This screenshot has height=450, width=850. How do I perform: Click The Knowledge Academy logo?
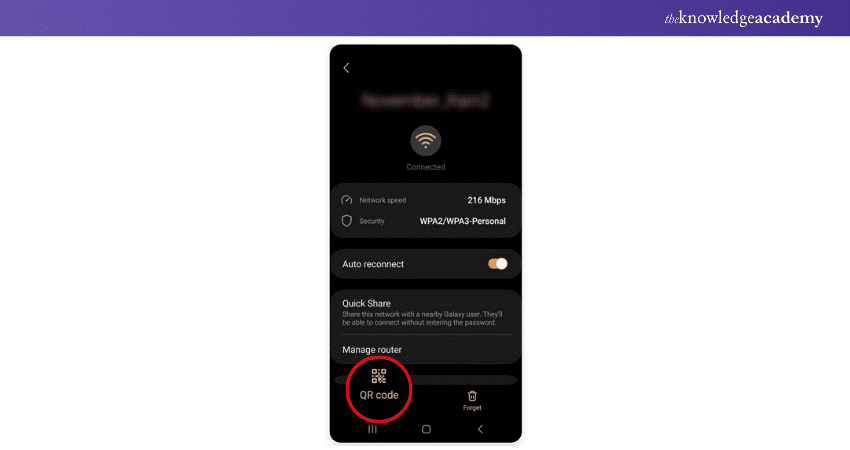pos(743,18)
